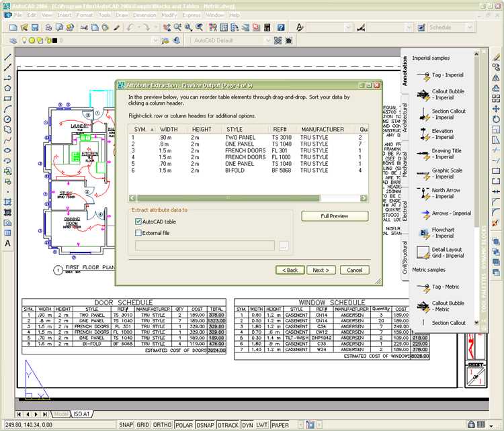Toggle LWT lineweight in status bar
Viewport: 504px width, 431px height.
(x=262, y=425)
